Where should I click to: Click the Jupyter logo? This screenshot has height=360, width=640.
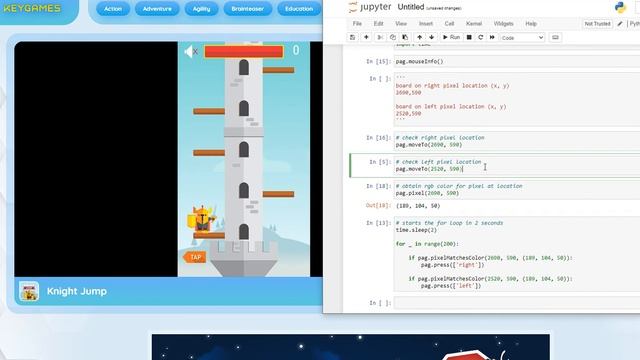tap(370, 7)
